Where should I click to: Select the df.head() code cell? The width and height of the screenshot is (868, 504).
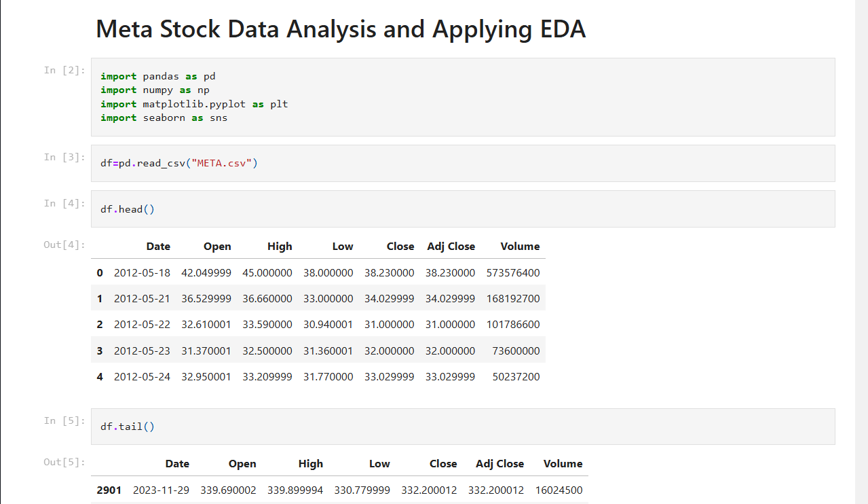point(461,209)
